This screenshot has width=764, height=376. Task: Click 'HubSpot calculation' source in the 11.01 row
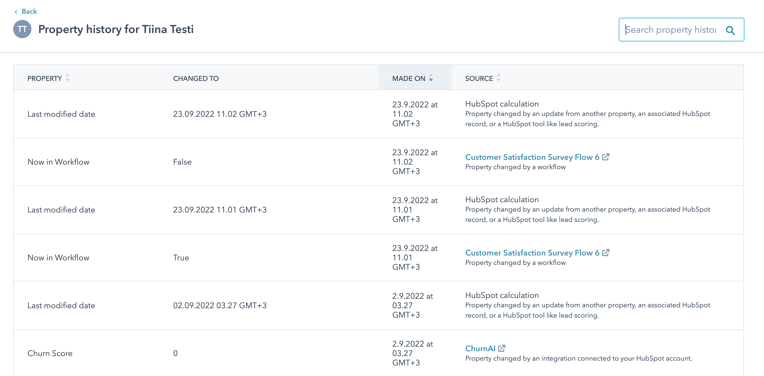[502, 200]
